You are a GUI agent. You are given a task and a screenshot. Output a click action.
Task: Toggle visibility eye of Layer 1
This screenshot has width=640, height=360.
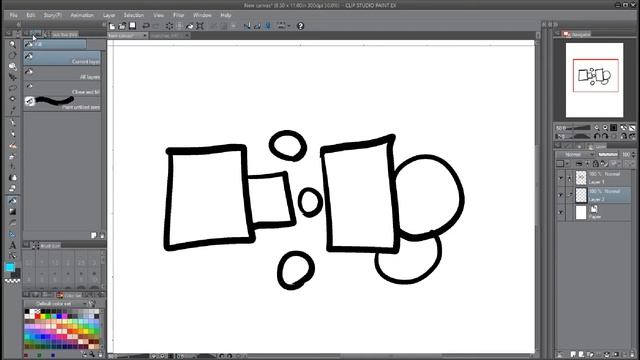pos(560,178)
